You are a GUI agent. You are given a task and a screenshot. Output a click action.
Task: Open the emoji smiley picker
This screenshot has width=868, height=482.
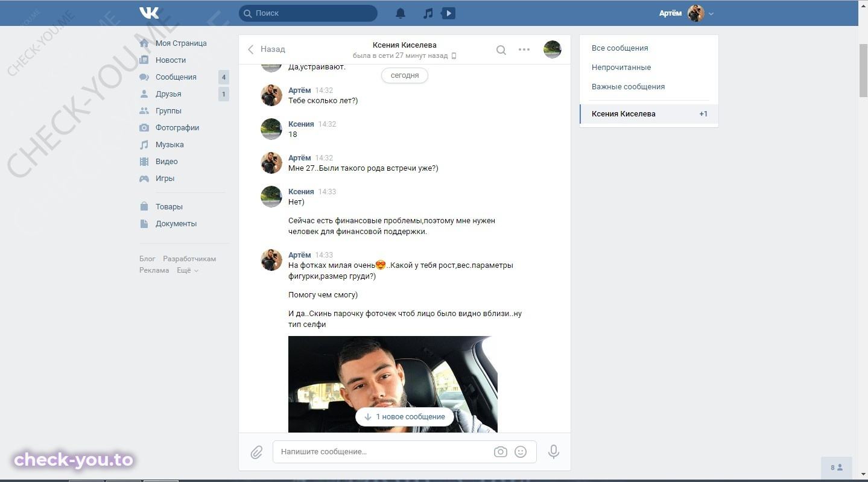(521, 452)
